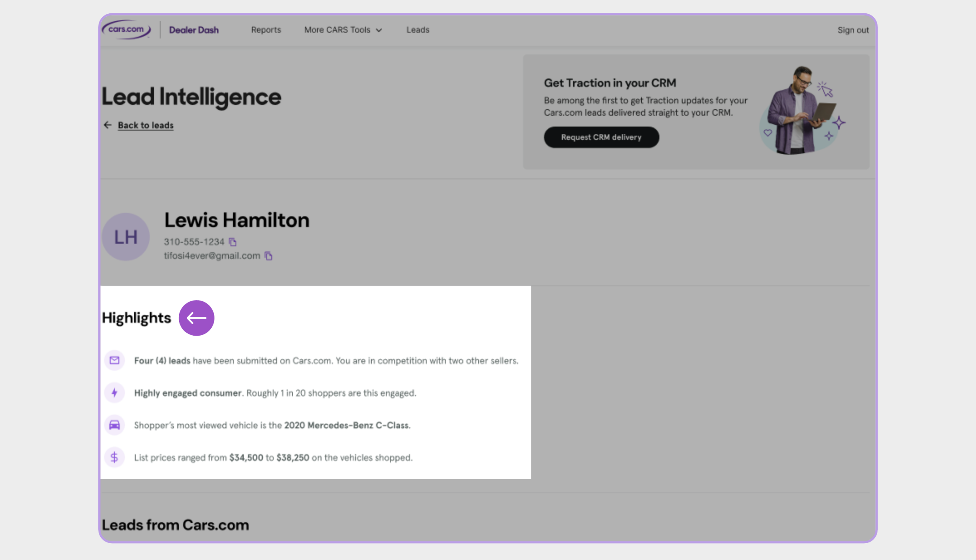Click the Four (4) leads text
Image resolution: width=976 pixels, height=560 pixels.
coord(162,361)
